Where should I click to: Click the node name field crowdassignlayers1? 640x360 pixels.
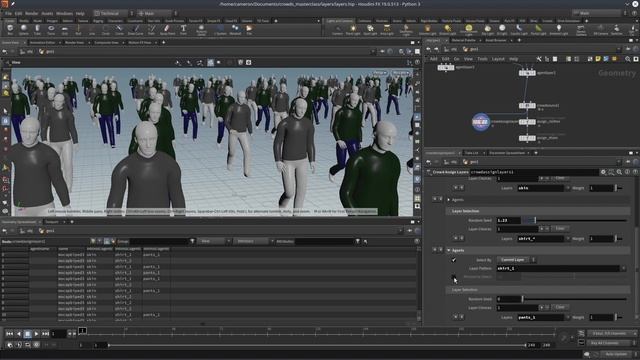tap(534, 172)
